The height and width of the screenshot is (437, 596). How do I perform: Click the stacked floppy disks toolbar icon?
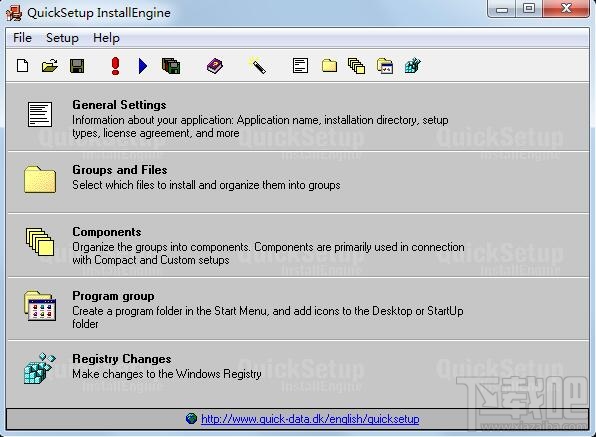171,66
